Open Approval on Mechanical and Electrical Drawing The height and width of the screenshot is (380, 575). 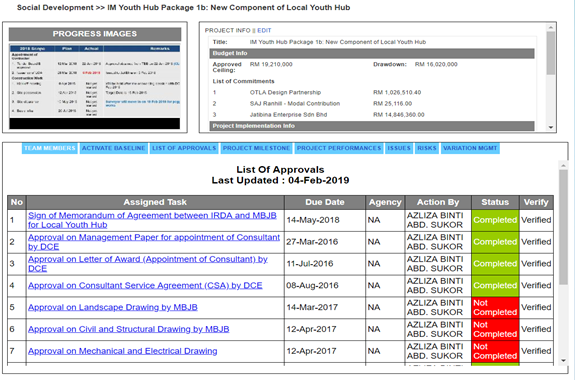[122, 351]
